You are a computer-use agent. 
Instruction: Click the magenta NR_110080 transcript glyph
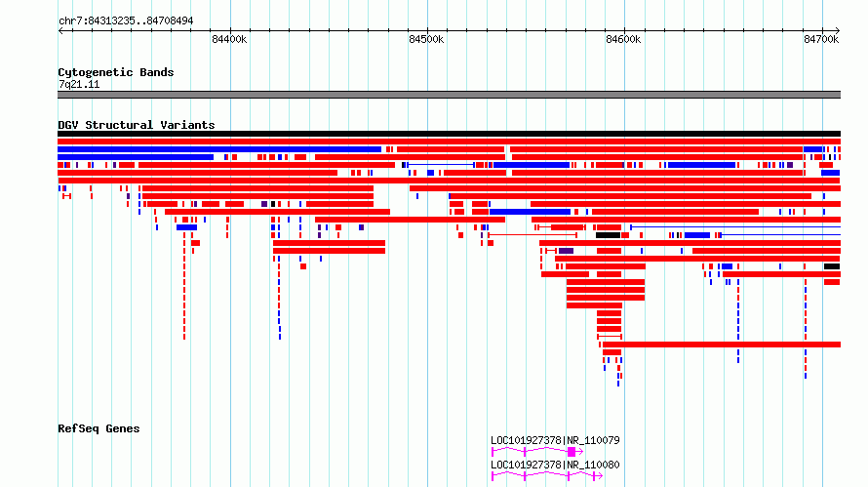pyautogui.click(x=547, y=476)
